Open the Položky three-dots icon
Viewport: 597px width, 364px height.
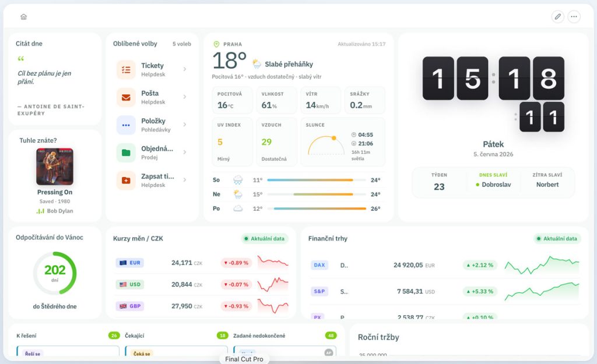tap(126, 125)
